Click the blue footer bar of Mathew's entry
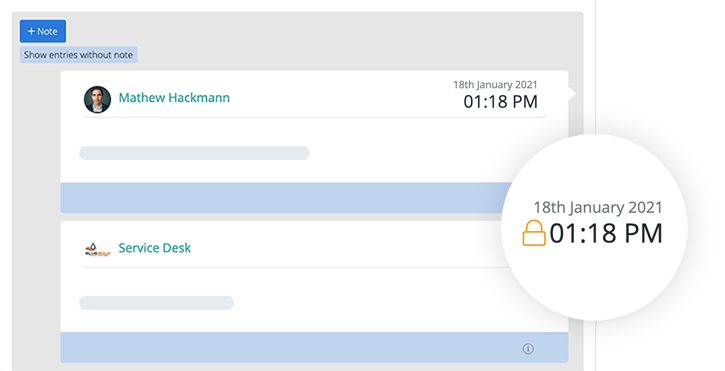 282,198
